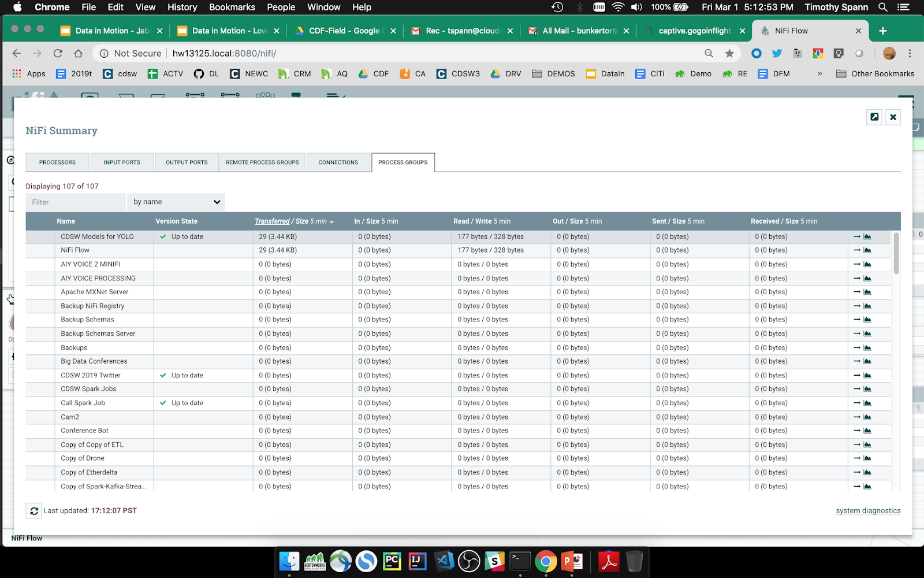Viewport: 924px width, 578px height.
Task: Switch to the Input Ports tab
Action: coord(122,162)
